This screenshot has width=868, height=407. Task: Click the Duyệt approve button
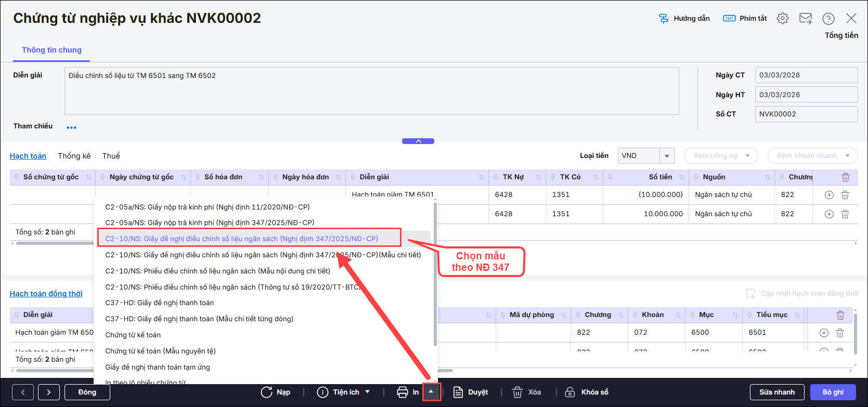[x=470, y=392]
